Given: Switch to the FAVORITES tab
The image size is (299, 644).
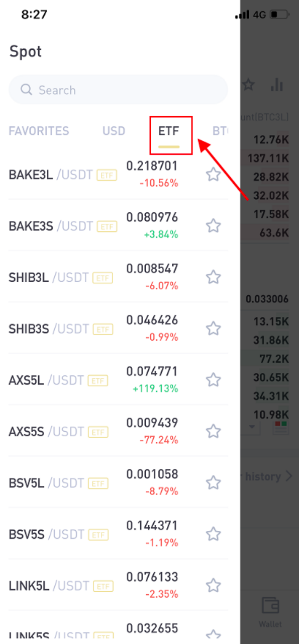Looking at the screenshot, I should click(x=39, y=131).
